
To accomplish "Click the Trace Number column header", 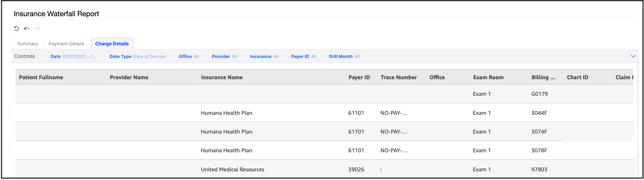I will click(x=398, y=77).
